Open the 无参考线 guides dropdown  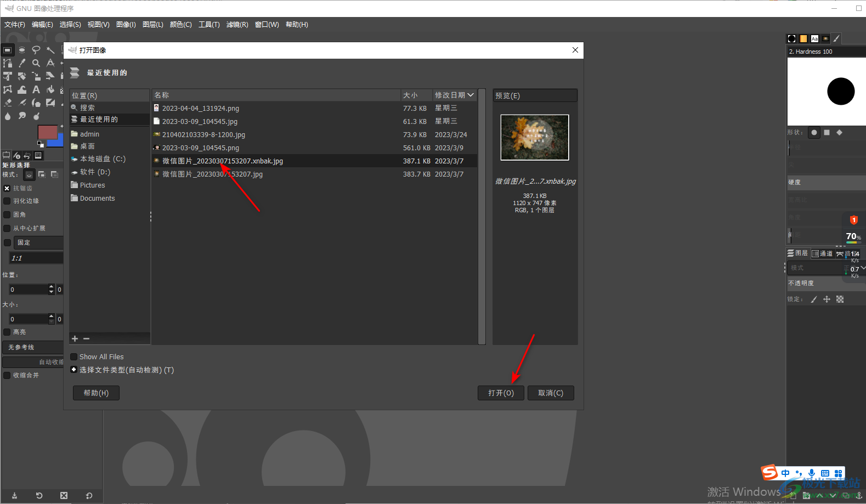pyautogui.click(x=33, y=347)
